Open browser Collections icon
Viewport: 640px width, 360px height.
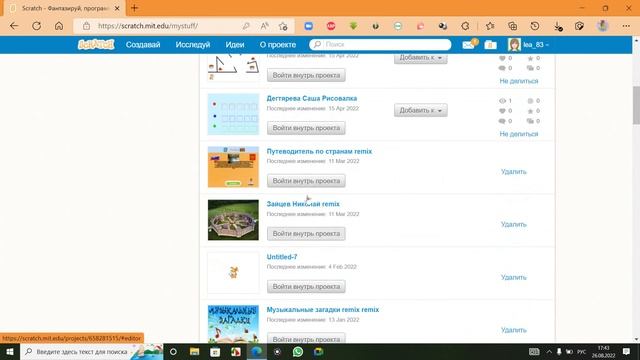[x=512, y=26]
